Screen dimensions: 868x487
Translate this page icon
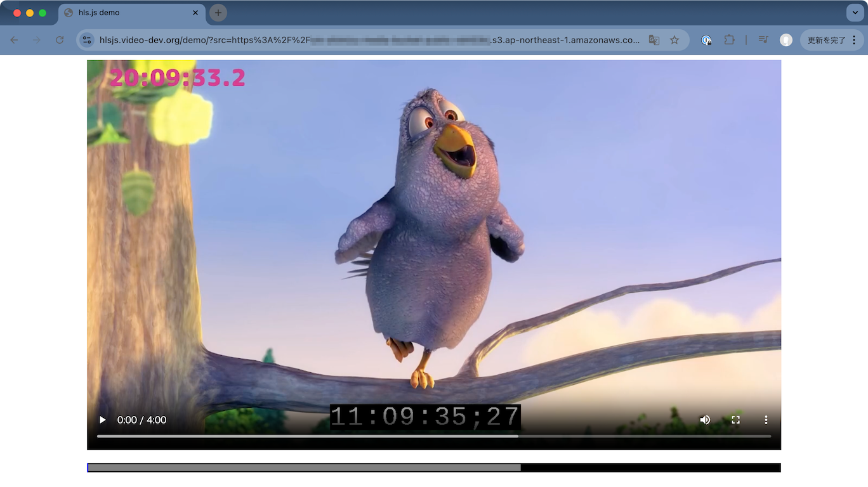tap(654, 40)
